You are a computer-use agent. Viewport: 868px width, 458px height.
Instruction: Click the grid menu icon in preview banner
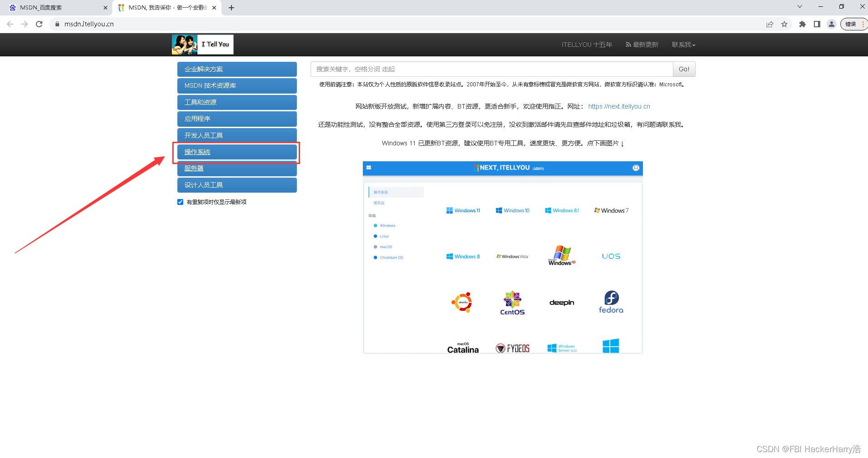(x=369, y=168)
